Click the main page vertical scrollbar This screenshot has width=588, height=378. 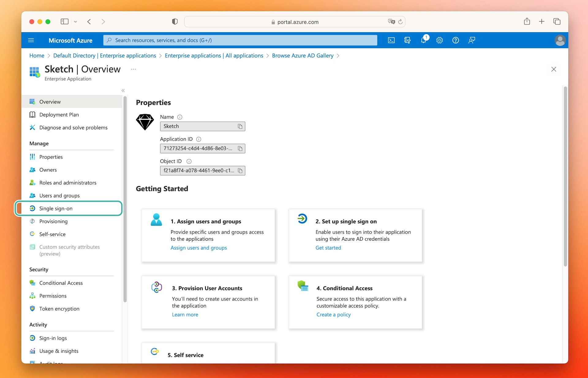click(x=565, y=176)
